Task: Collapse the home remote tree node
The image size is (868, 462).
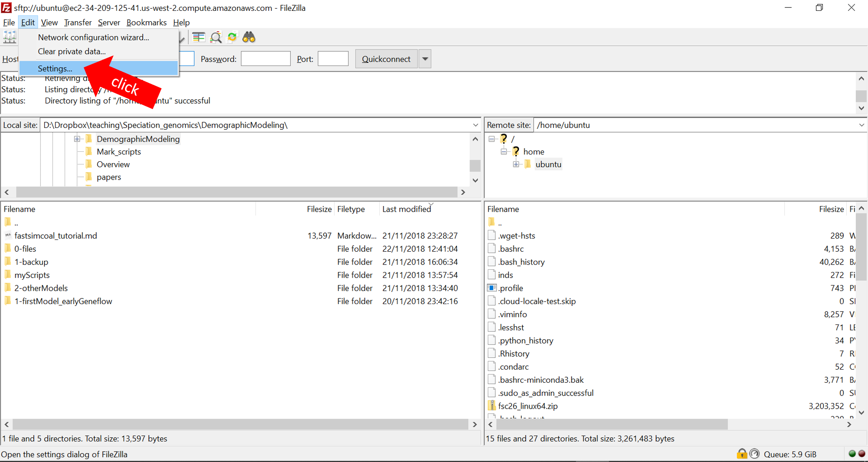Action: (503, 151)
